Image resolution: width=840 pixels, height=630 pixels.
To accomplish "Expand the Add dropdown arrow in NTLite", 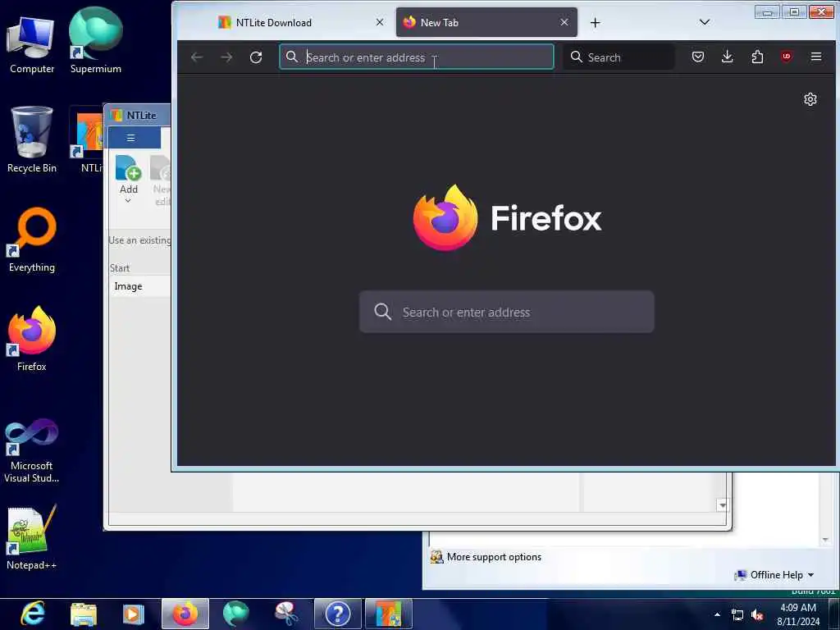I will (x=128, y=201).
